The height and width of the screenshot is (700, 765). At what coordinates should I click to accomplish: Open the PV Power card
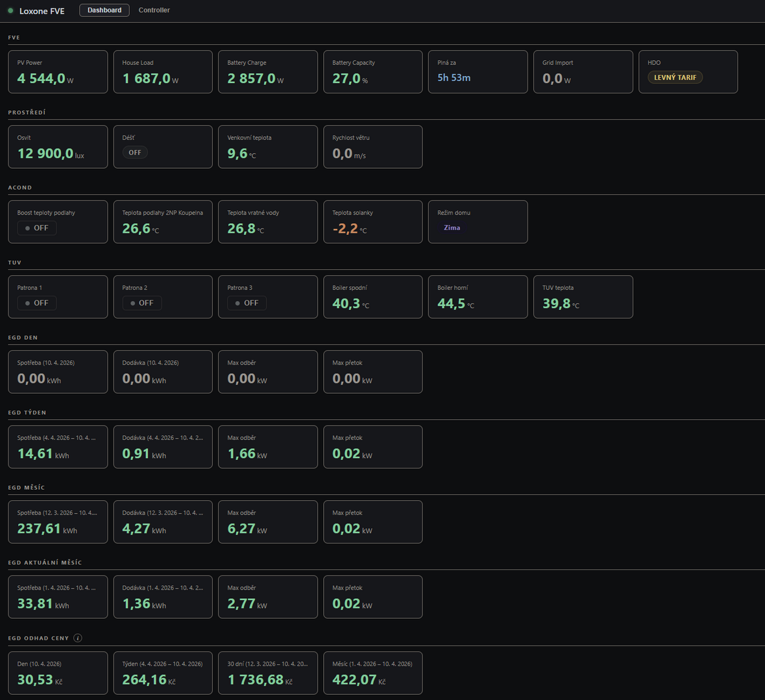(58, 72)
